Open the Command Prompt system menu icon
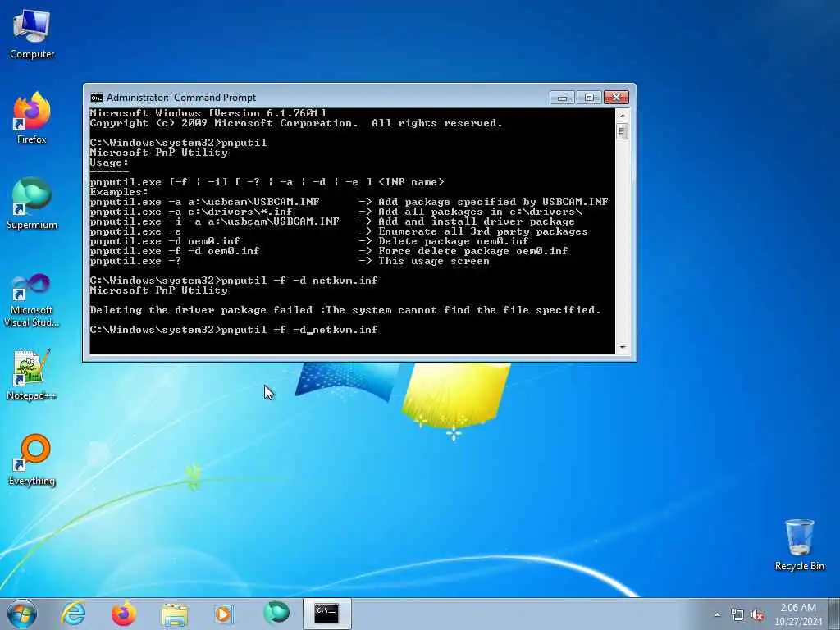Image resolution: width=840 pixels, height=630 pixels. point(97,98)
